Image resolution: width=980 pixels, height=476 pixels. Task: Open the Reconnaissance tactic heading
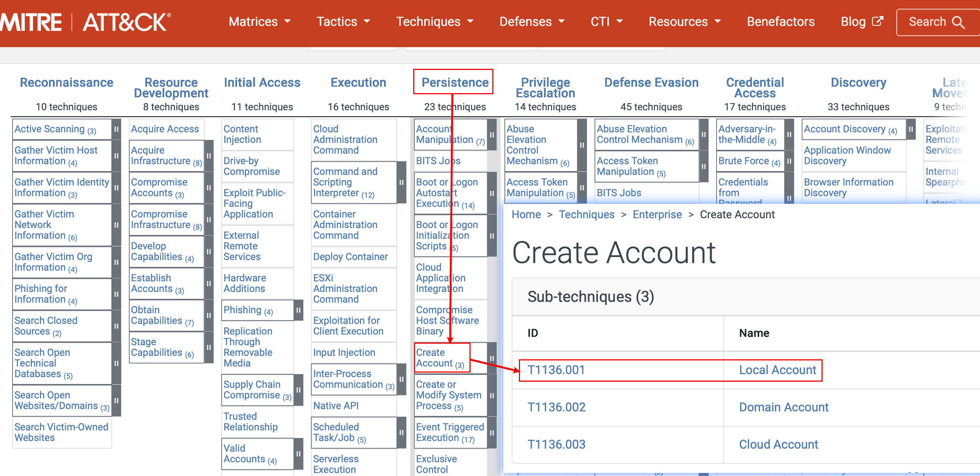67,83
